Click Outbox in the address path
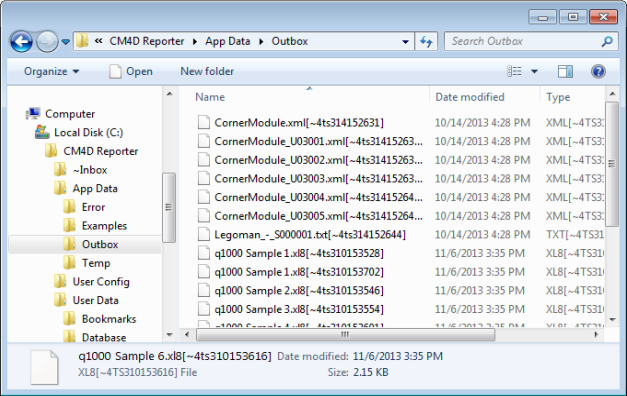The height and width of the screenshot is (396, 627). pos(290,41)
